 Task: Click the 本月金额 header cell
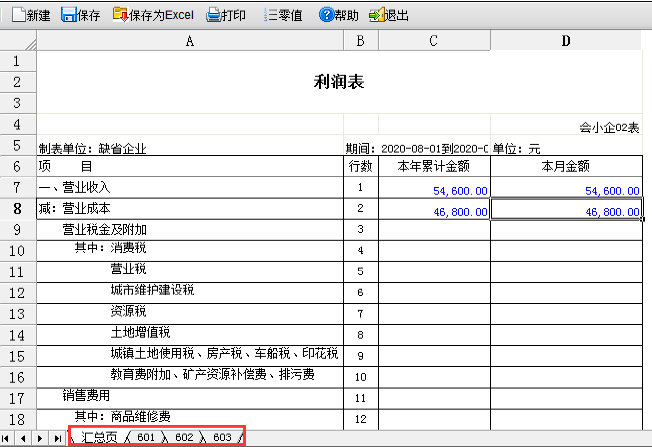click(x=566, y=166)
